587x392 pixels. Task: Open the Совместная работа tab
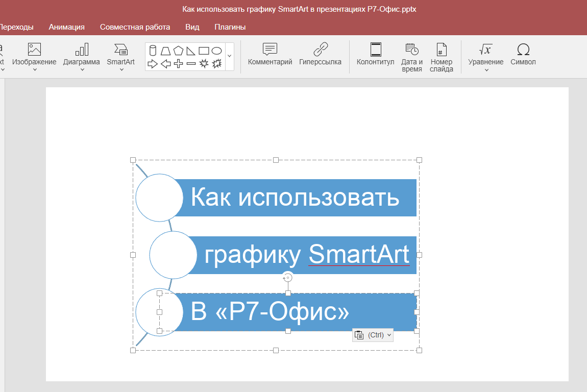135,27
